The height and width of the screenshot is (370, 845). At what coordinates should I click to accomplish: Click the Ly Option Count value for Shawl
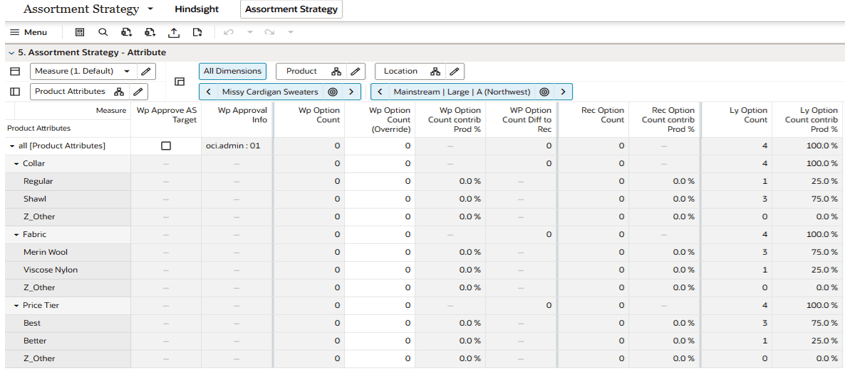tap(736, 199)
